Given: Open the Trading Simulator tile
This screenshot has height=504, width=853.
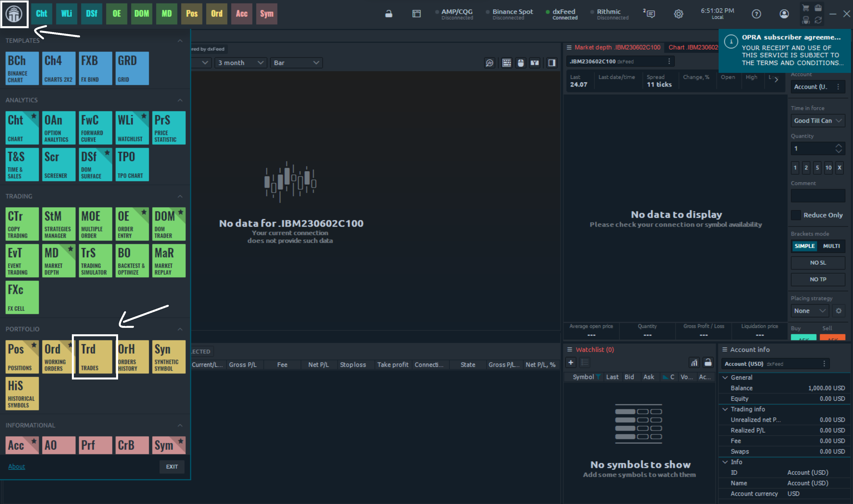Looking at the screenshot, I should click(95, 260).
